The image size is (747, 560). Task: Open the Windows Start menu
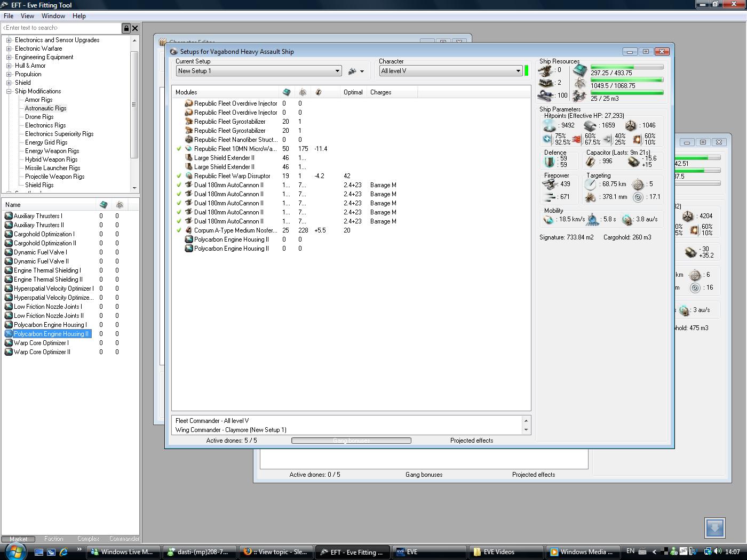tap(14, 551)
